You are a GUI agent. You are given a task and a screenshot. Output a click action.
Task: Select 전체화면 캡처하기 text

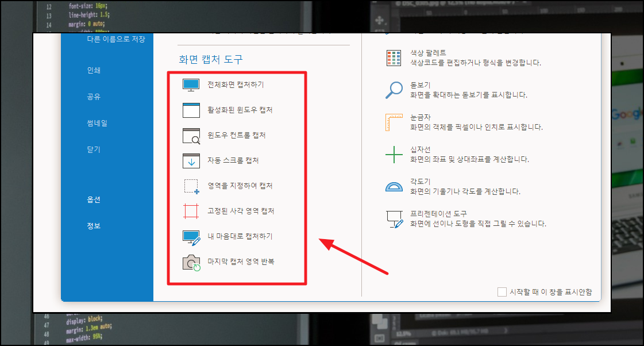pos(236,84)
